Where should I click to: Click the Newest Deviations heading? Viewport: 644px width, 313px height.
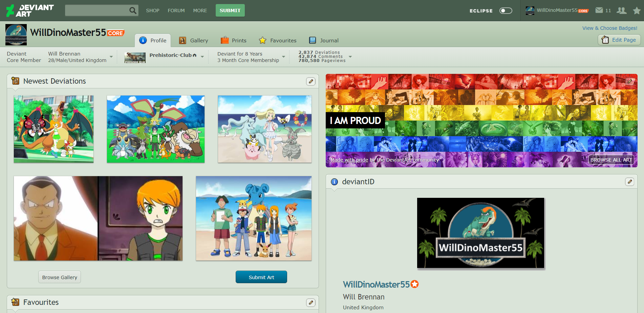(55, 81)
